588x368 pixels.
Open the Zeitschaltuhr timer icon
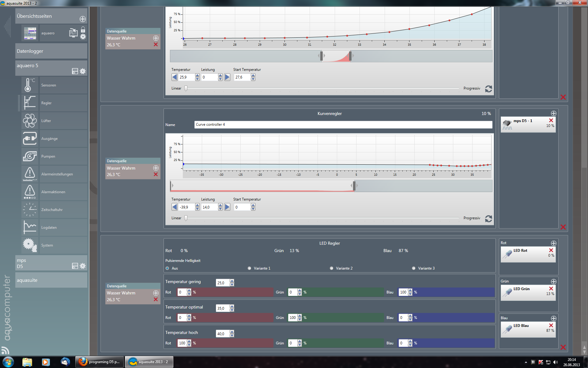point(29,209)
